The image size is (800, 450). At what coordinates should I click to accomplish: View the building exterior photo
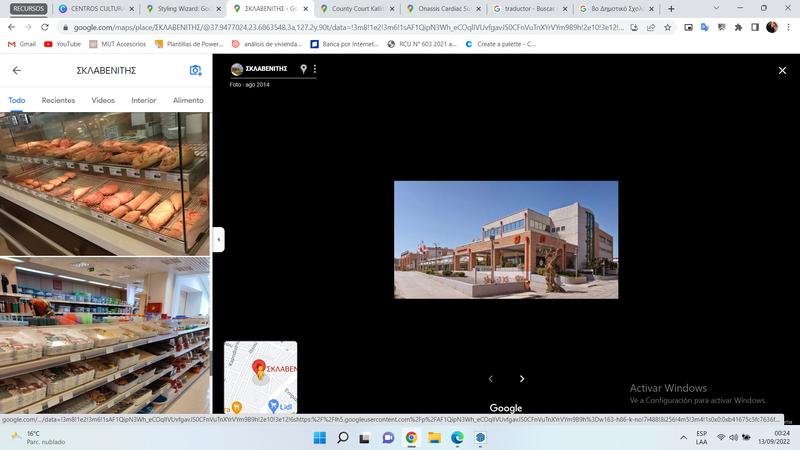click(506, 240)
